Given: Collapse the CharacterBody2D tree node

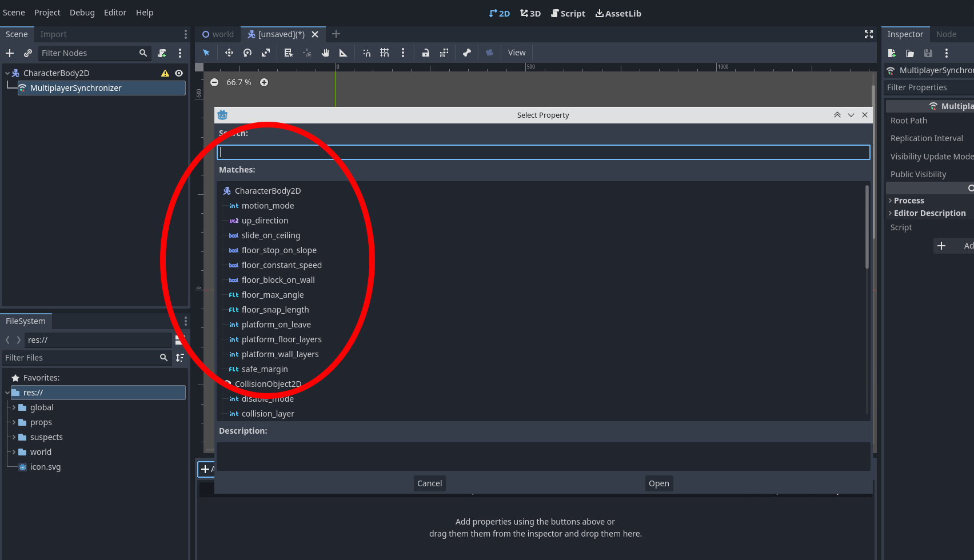Looking at the screenshot, I should 7,73.
